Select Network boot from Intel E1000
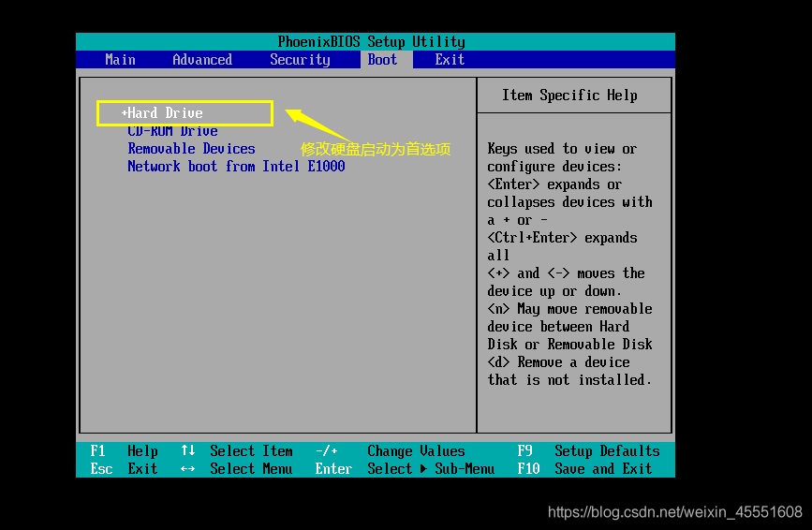This screenshot has width=812, height=530. tap(236, 166)
